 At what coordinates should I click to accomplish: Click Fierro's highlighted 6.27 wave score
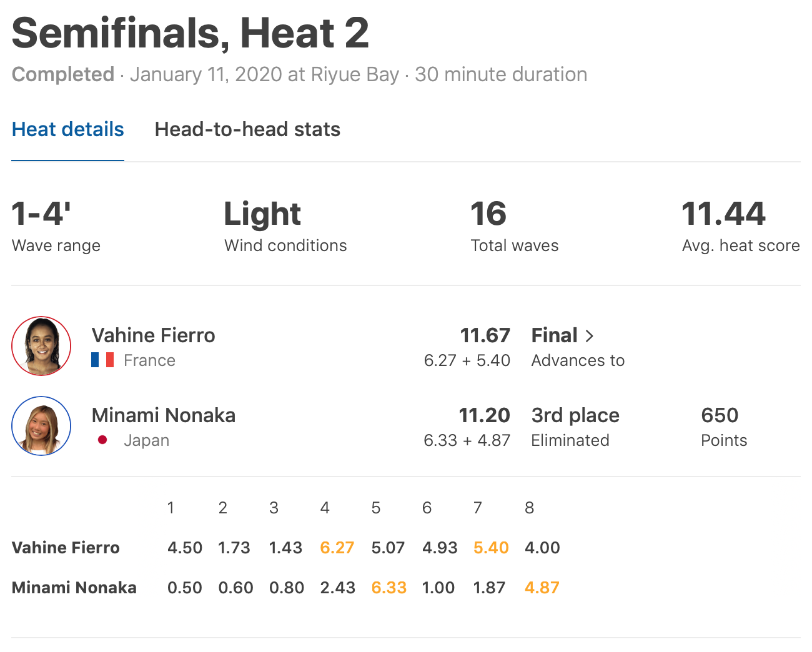[x=337, y=548]
